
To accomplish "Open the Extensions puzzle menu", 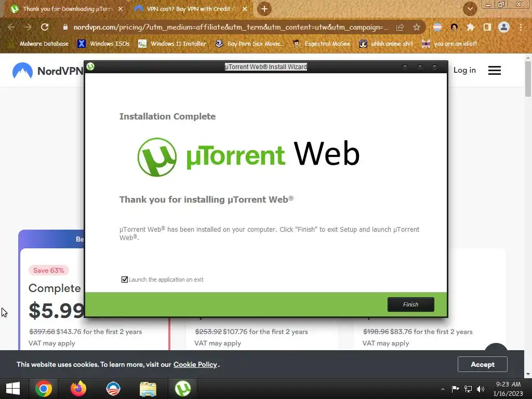I will (x=470, y=27).
